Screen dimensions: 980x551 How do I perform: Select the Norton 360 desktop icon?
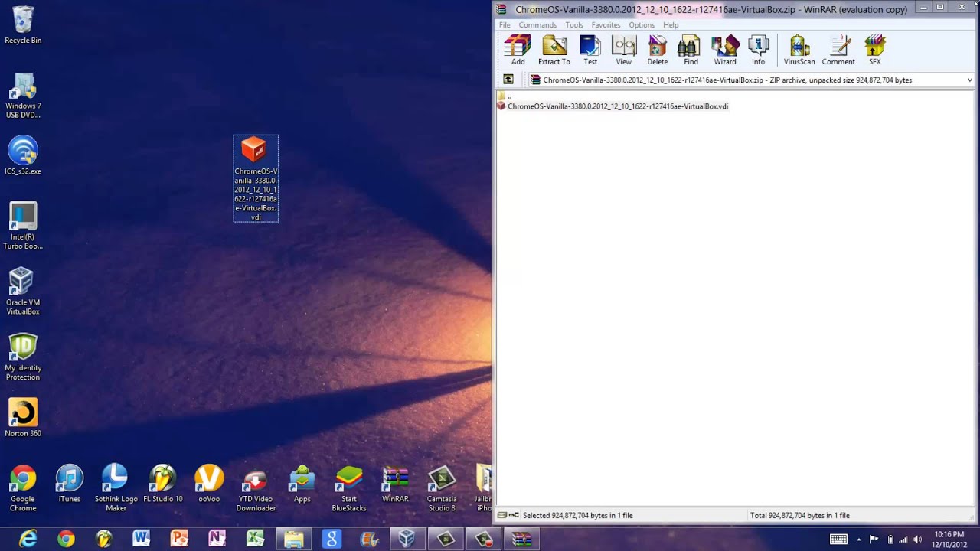coord(23,418)
